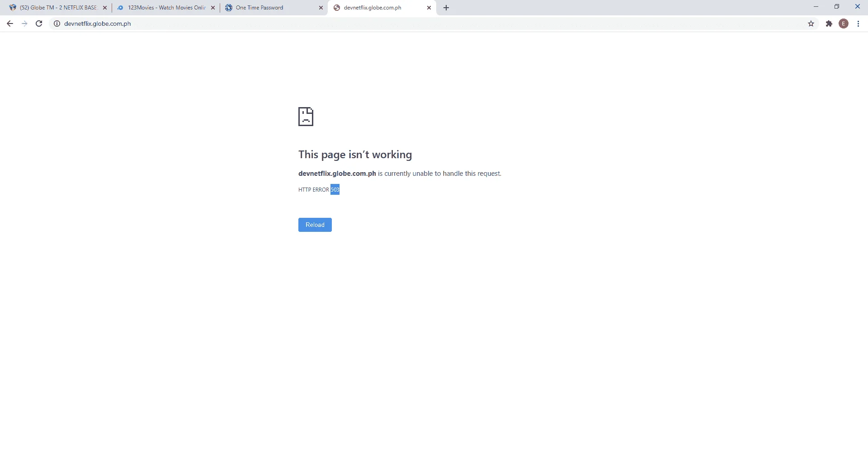Viewport: 868px width, 470px height.
Task: View site information icon in address bar
Action: [x=57, y=23]
